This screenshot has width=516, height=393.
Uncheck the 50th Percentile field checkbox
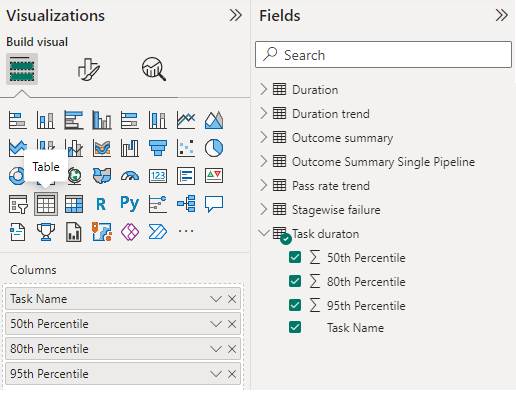[x=295, y=257]
